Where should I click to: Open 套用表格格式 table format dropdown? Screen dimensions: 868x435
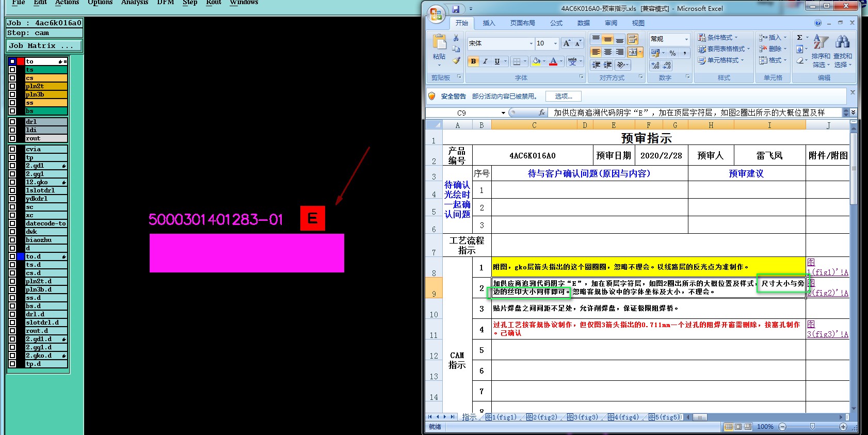(724, 49)
